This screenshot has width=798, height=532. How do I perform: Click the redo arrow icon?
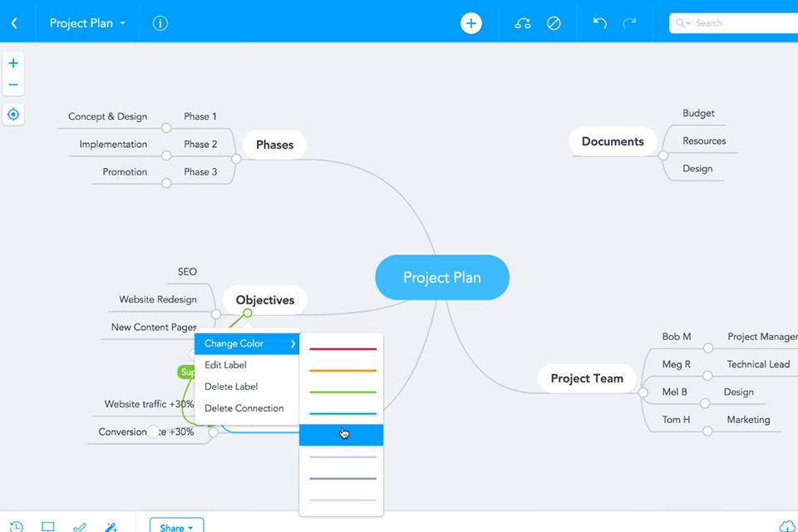[629, 23]
